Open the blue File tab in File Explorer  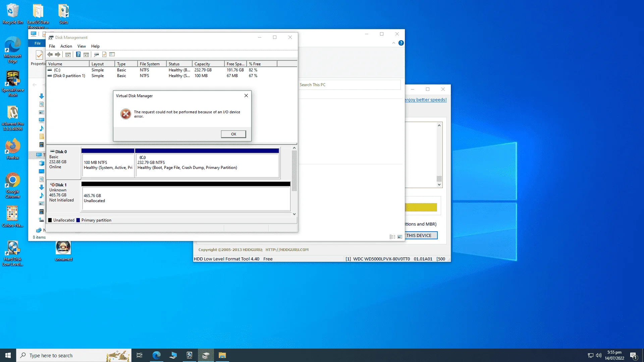click(38, 43)
